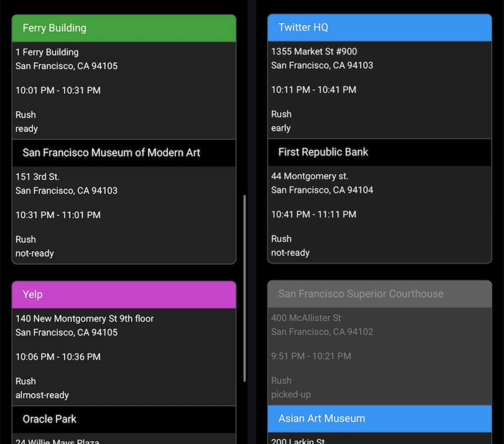Click the almost-ready status on Yelp
504x444 pixels.
(42, 395)
